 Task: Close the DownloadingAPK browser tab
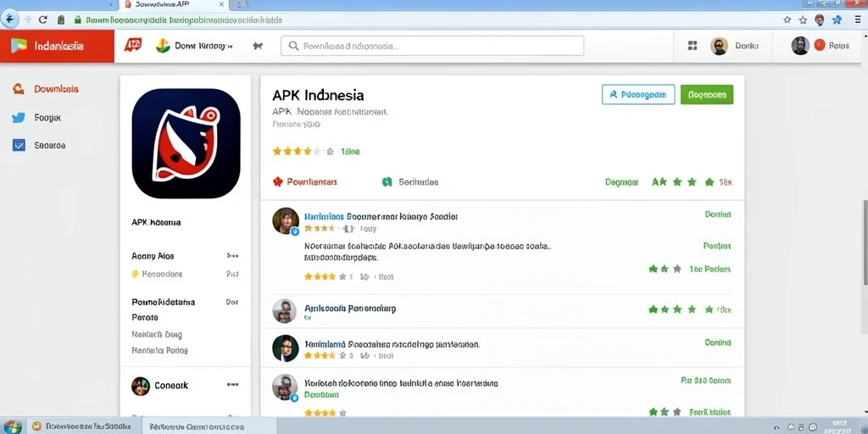click(x=222, y=4)
